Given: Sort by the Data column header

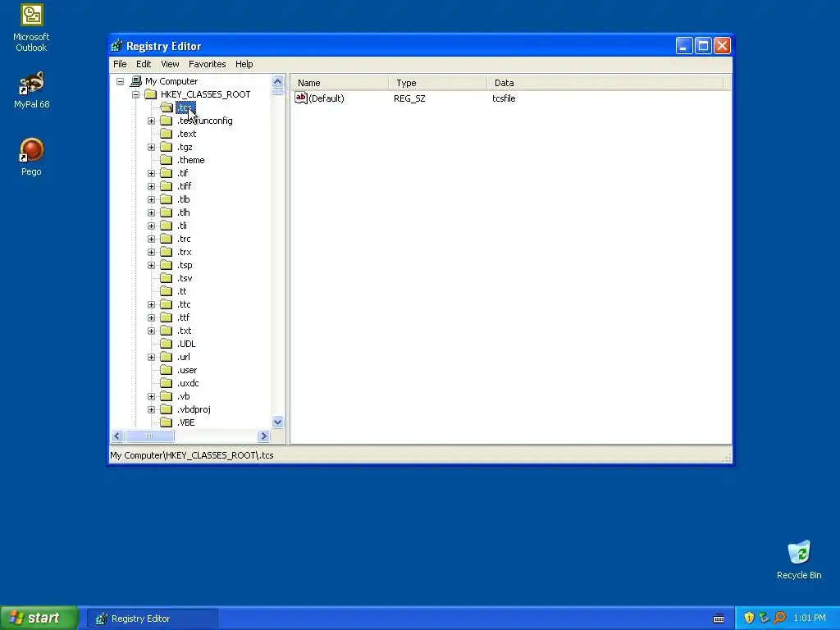Looking at the screenshot, I should coord(605,83).
